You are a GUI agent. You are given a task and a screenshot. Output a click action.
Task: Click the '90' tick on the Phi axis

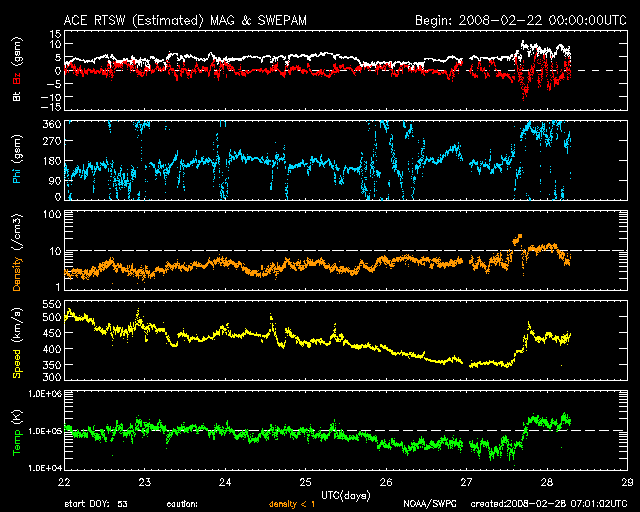point(56,180)
